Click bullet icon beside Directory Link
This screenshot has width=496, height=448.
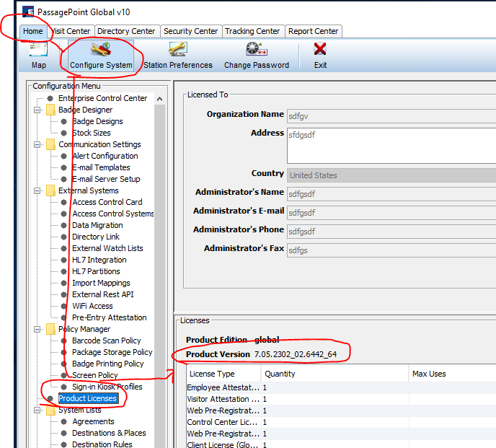(x=64, y=237)
